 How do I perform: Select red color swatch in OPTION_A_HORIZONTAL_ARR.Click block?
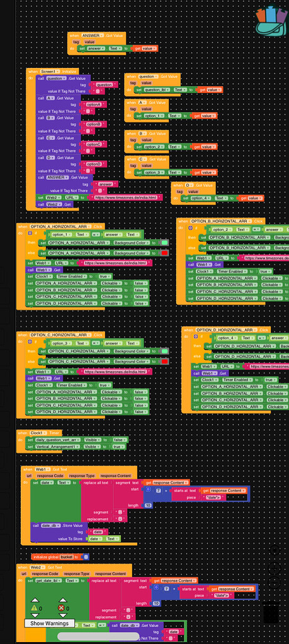pyautogui.click(x=164, y=253)
